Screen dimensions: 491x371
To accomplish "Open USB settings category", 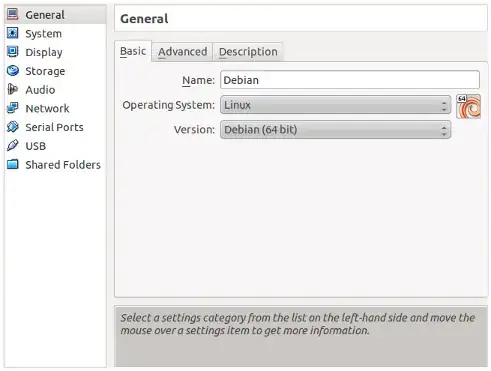I will [55, 146].
